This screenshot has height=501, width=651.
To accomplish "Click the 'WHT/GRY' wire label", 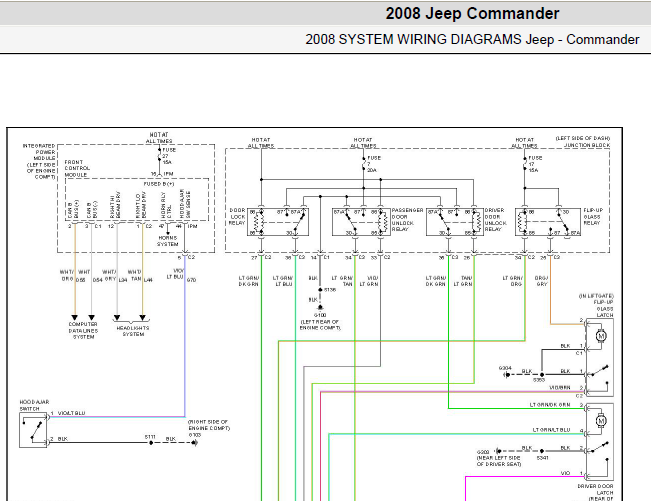I will (109, 276).
